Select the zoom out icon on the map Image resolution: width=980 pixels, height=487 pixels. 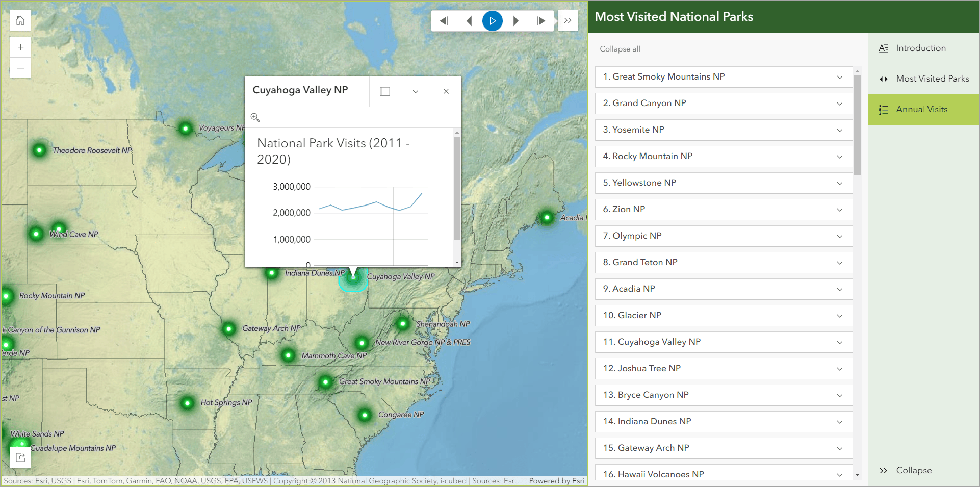20,68
